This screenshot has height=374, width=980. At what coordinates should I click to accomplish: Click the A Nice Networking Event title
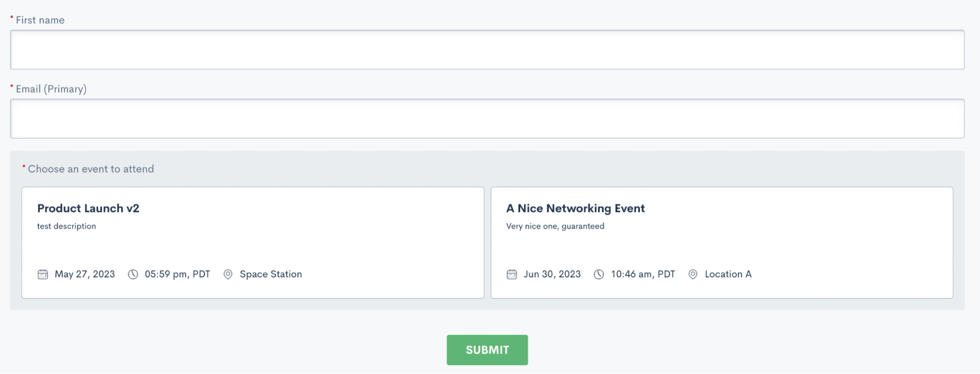(x=576, y=209)
